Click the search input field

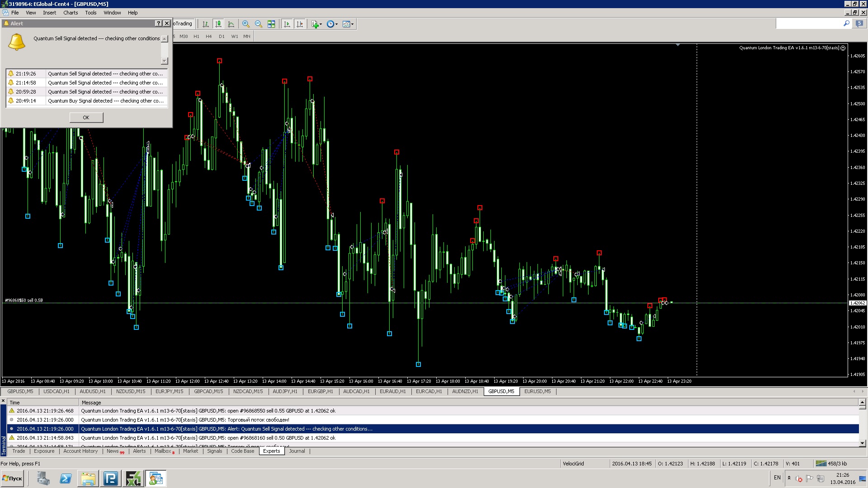[x=809, y=23]
